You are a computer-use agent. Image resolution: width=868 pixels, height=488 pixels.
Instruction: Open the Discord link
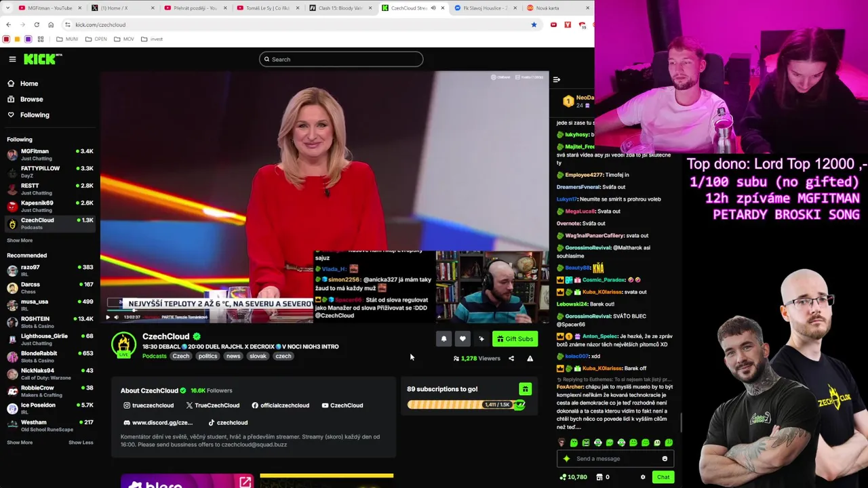pyautogui.click(x=158, y=422)
